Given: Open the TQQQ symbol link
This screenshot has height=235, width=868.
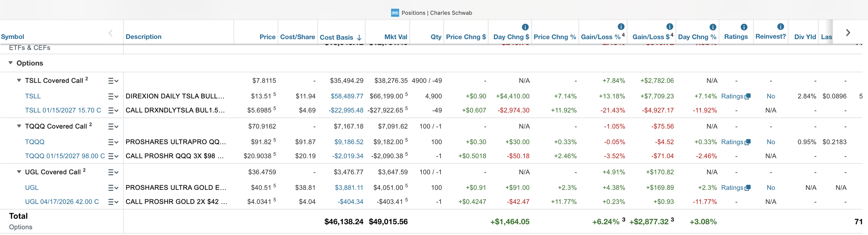Looking at the screenshot, I should click(35, 142).
